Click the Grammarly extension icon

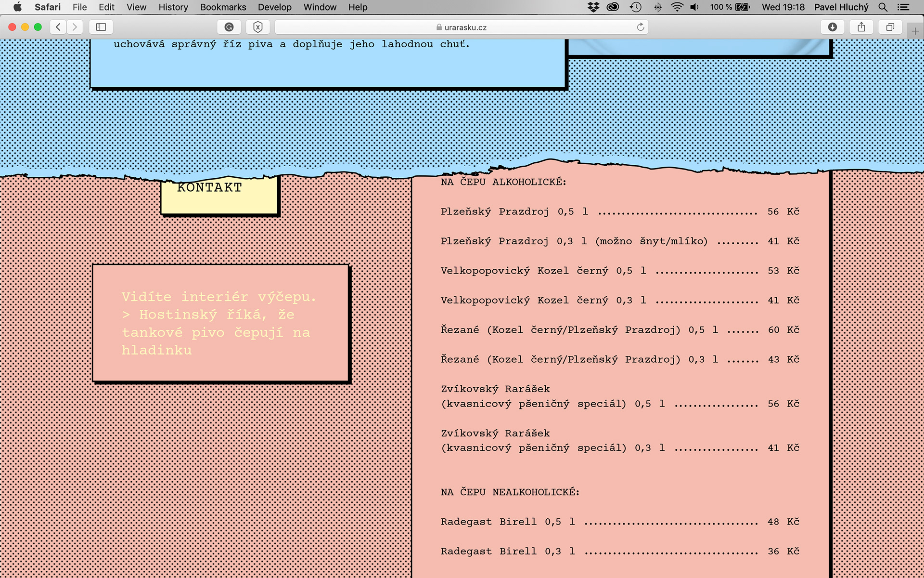coord(229,27)
